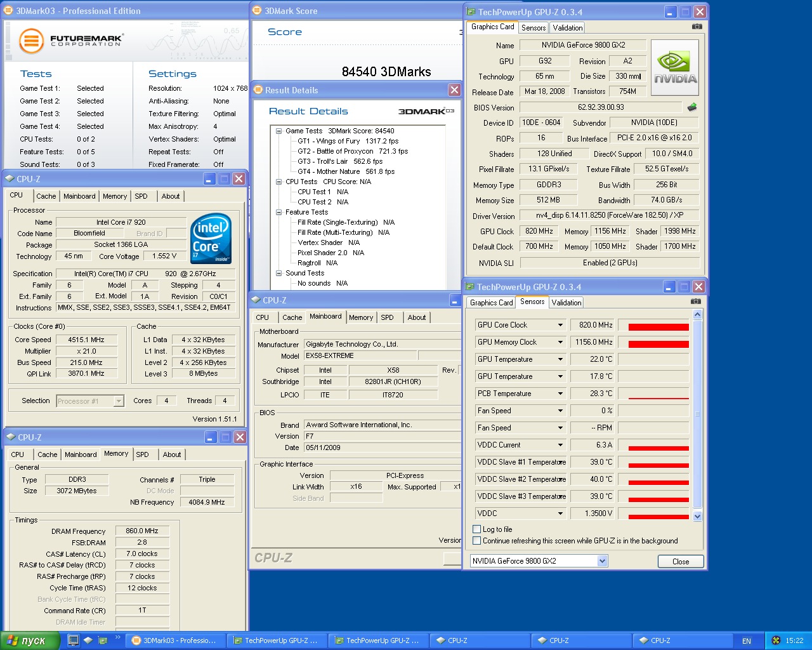Collapse the Feature Tests tree node

[x=278, y=212]
